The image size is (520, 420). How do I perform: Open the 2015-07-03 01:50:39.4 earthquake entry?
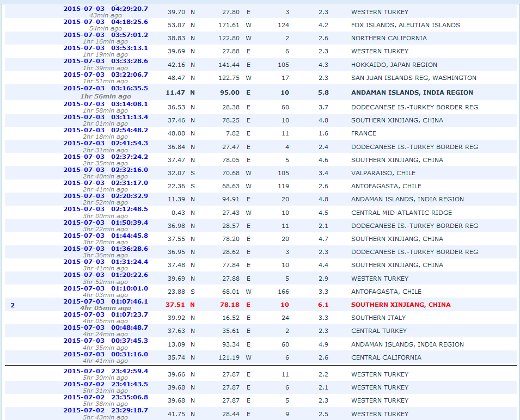click(x=106, y=223)
